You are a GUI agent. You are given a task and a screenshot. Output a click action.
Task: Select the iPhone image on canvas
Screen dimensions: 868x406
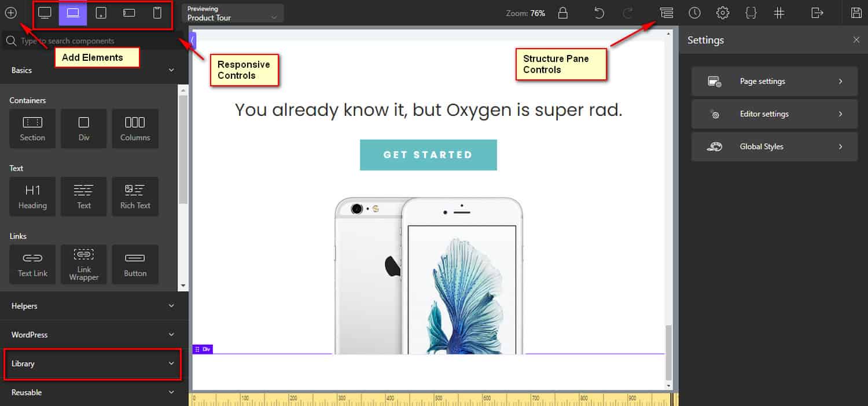click(x=428, y=276)
